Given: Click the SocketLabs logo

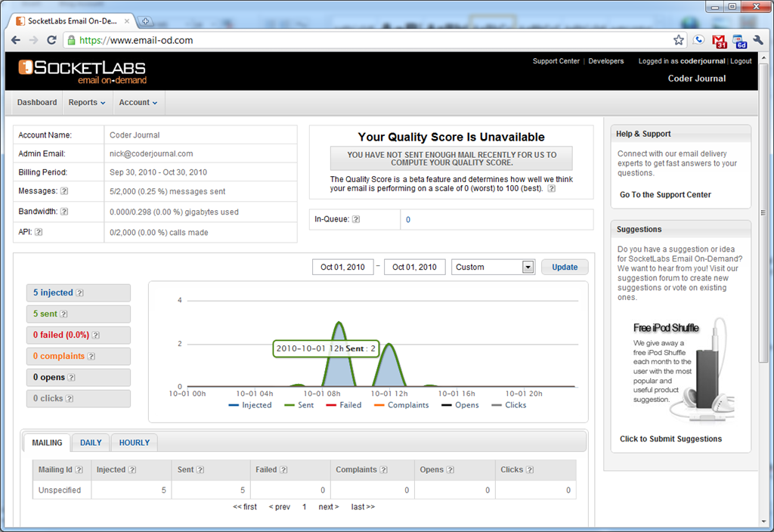Looking at the screenshot, I should click(82, 70).
